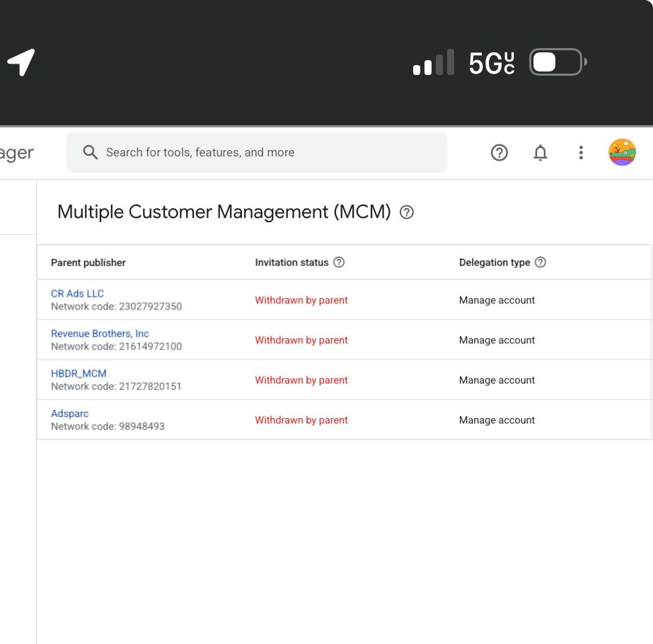Open the HBDR_MCM publisher link

[x=79, y=374]
